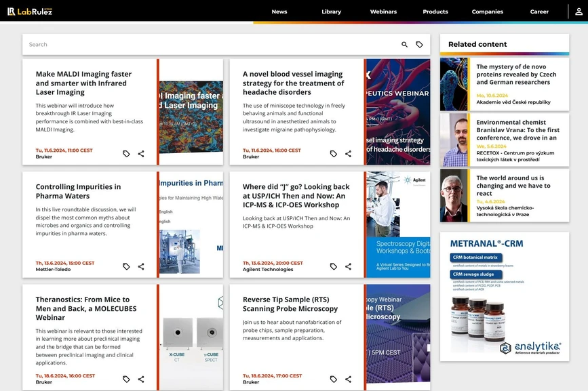
Task: Open the METRANAL-CRM analytika advertisement
Action: (x=505, y=297)
